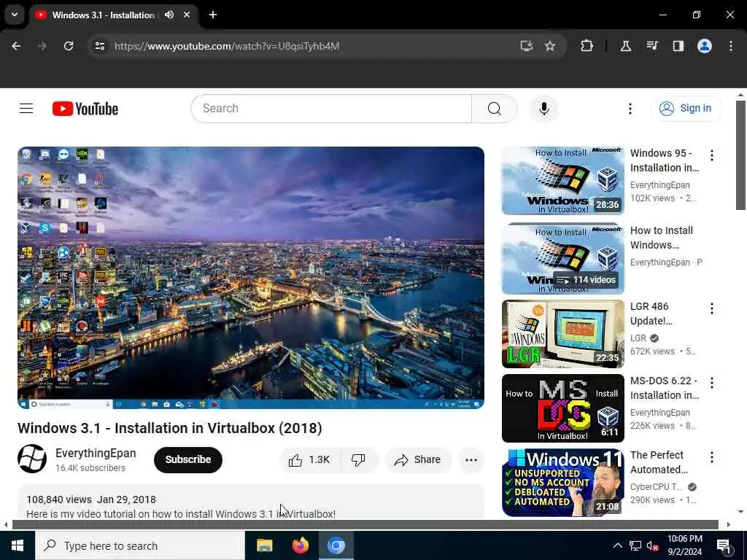Click the Sign in button
The width and height of the screenshot is (747, 560).
click(x=686, y=109)
